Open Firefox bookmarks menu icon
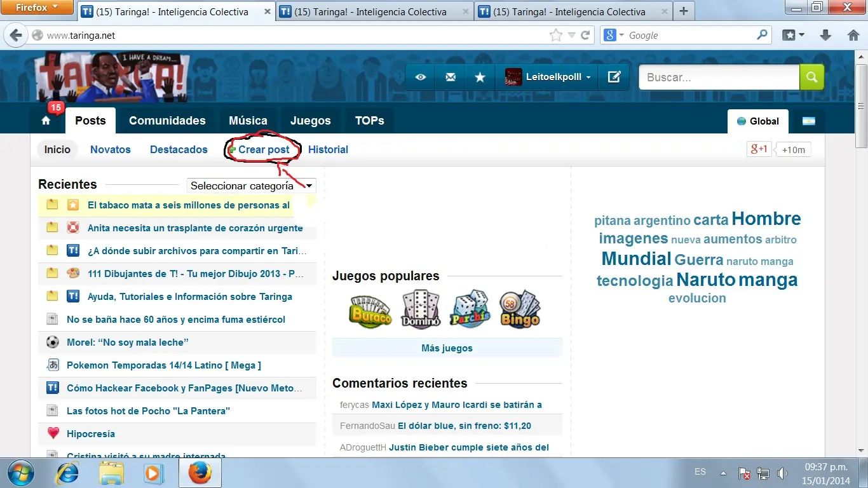The height and width of the screenshot is (488, 868). click(x=793, y=36)
